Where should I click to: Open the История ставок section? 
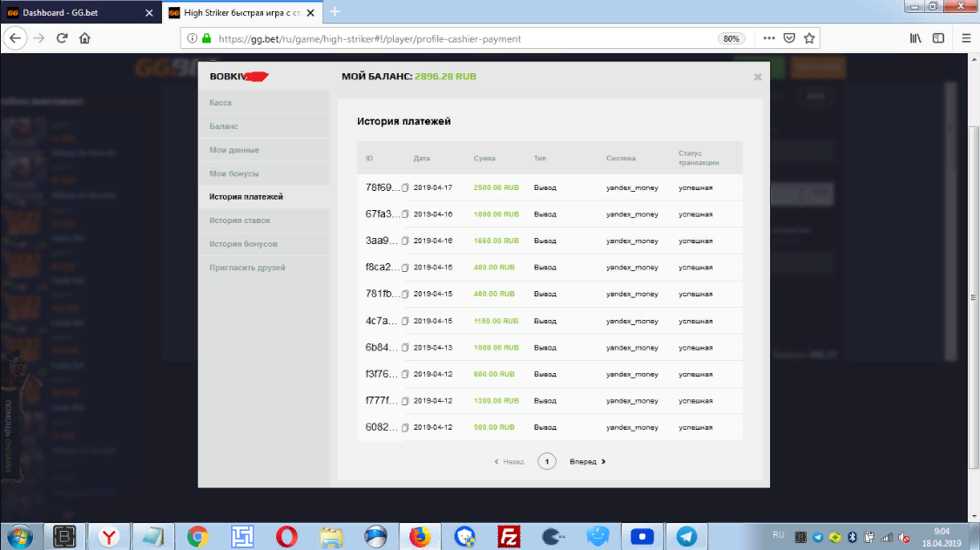point(240,221)
